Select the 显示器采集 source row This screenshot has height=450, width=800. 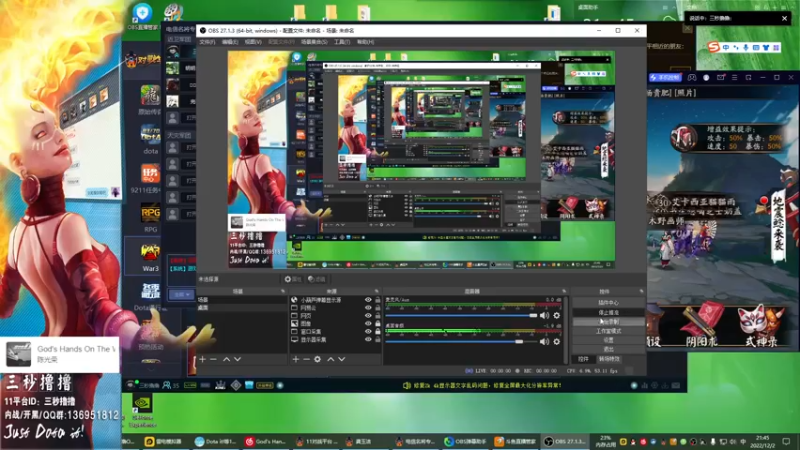pos(335,339)
